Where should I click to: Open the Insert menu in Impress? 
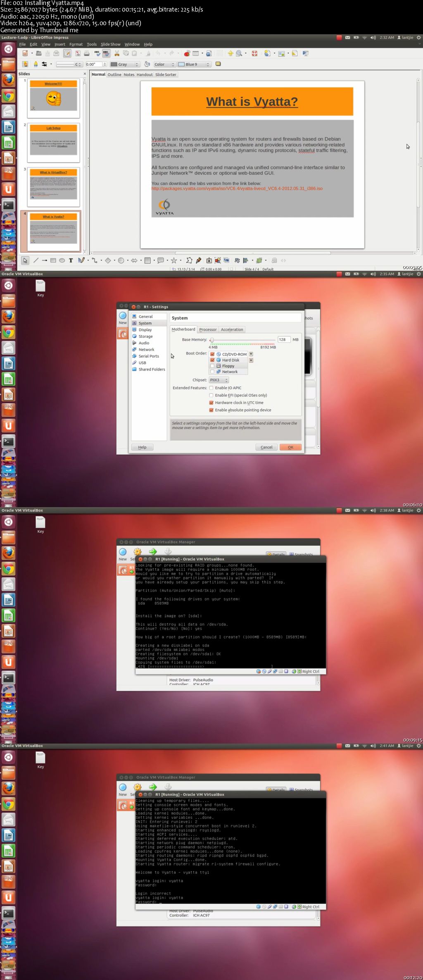pyautogui.click(x=60, y=44)
